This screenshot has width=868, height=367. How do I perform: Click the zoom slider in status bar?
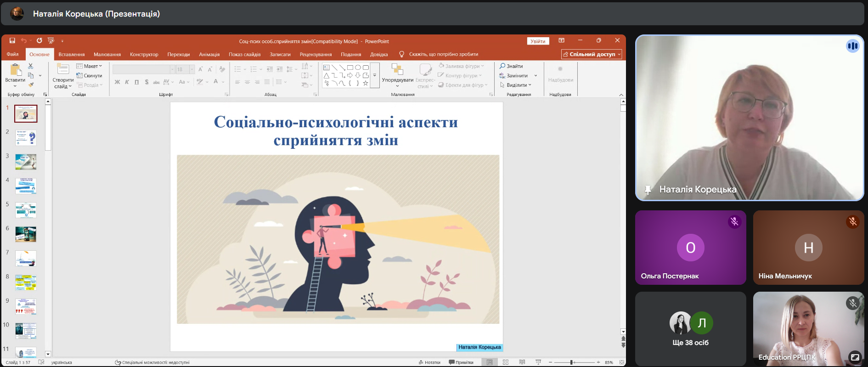click(x=572, y=362)
